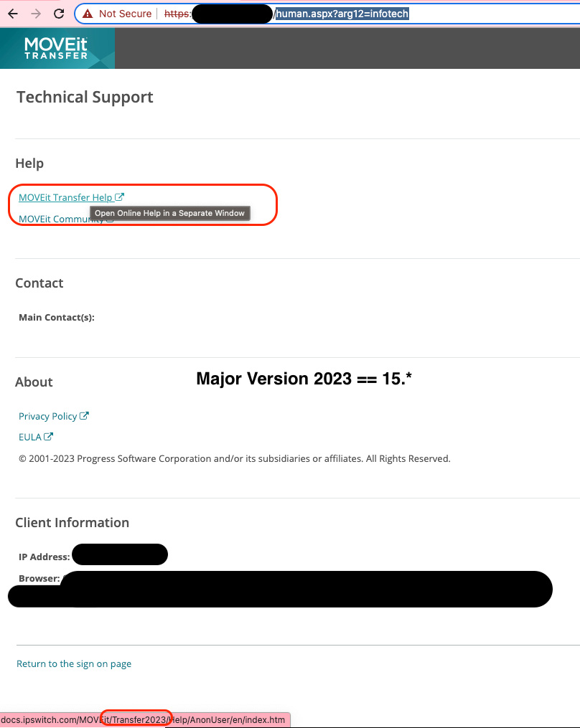The width and height of the screenshot is (580, 728).
Task: Click the external link icon next to EULA
Action: 50,436
